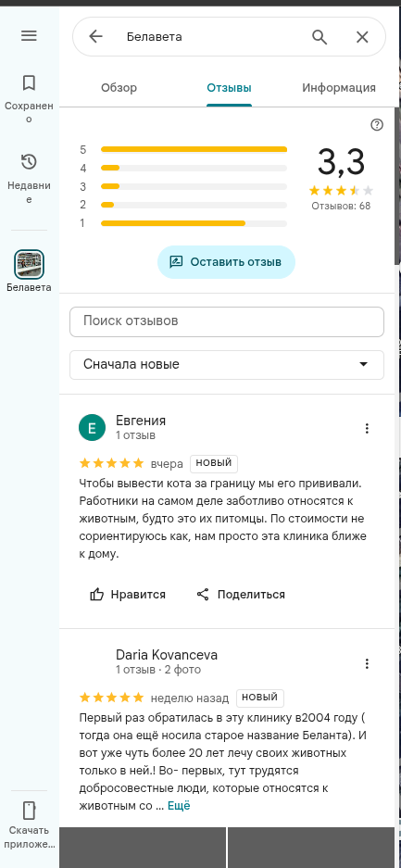Focus the Поиск отзывов search field
The image size is (401, 868).
coord(227,321)
